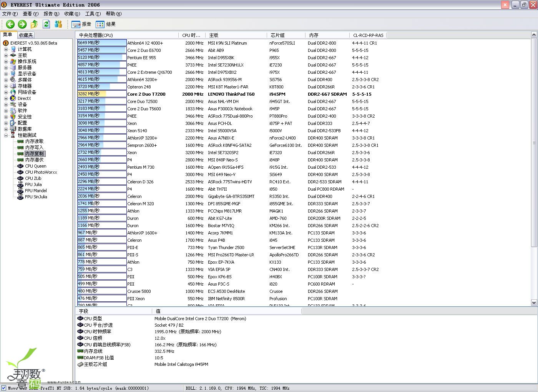Select the 内存潜伏 memory latency benchmark
The width and height of the screenshot is (538, 392).
(34, 160)
